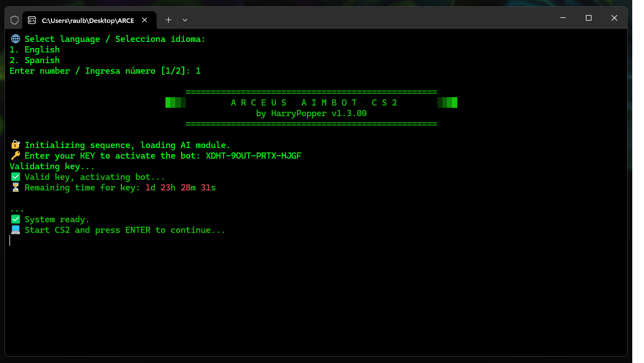Close the terminal window
The height and width of the screenshot is (363, 644).
pos(614,18)
